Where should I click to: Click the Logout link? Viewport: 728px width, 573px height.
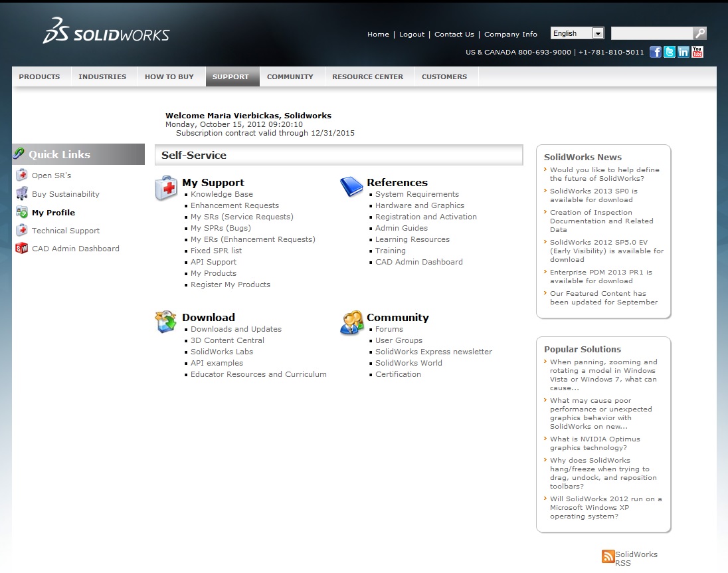pyautogui.click(x=412, y=35)
